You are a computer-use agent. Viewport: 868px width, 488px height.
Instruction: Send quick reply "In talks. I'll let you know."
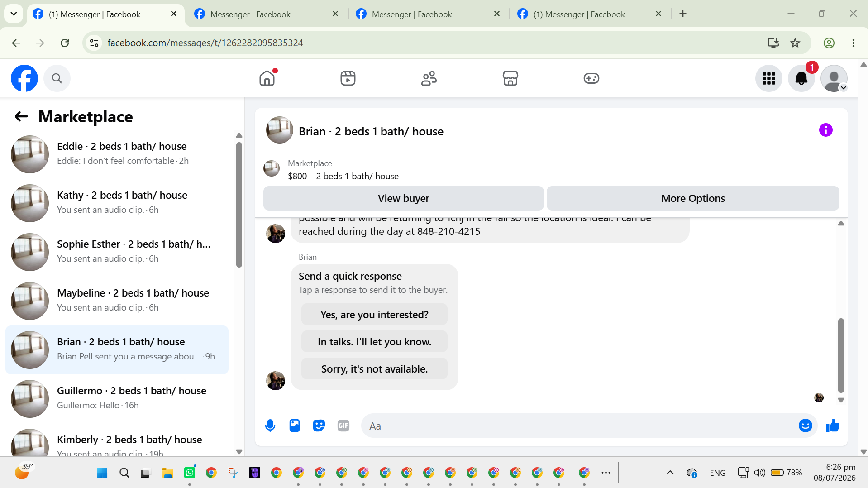374,342
